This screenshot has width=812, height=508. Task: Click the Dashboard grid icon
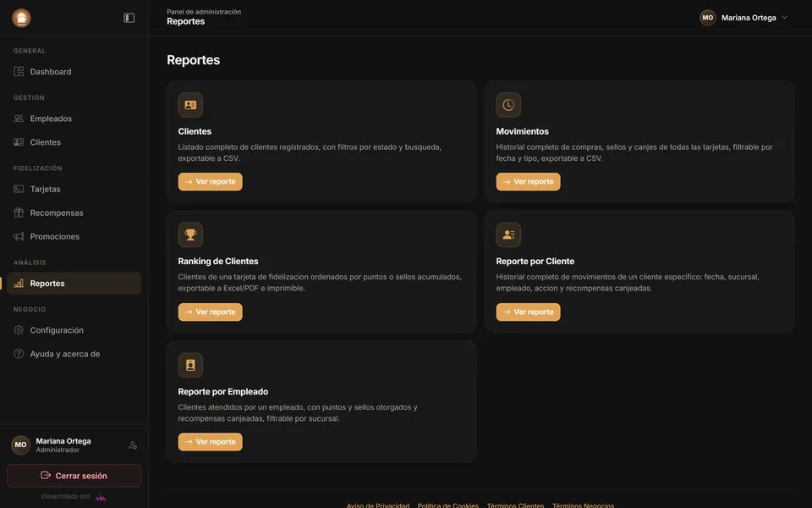click(19, 71)
